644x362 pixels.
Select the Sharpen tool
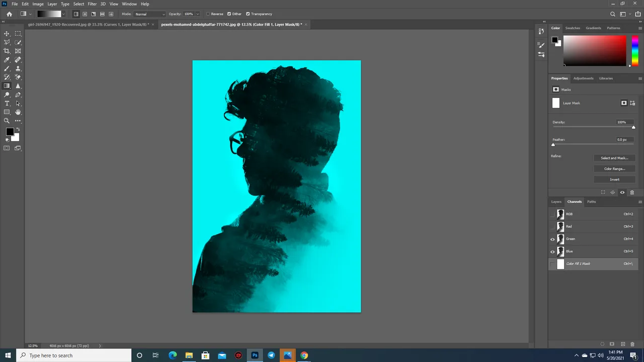click(x=18, y=86)
